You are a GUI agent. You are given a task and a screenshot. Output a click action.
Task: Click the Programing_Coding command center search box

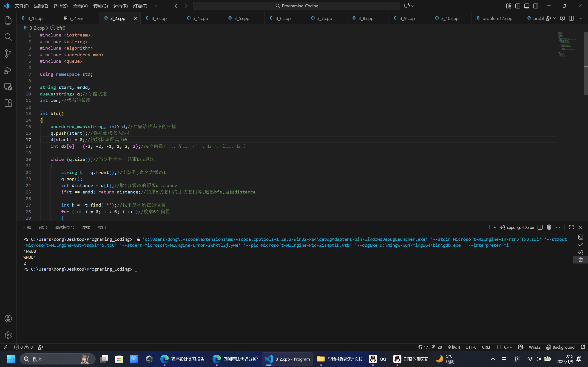point(296,6)
